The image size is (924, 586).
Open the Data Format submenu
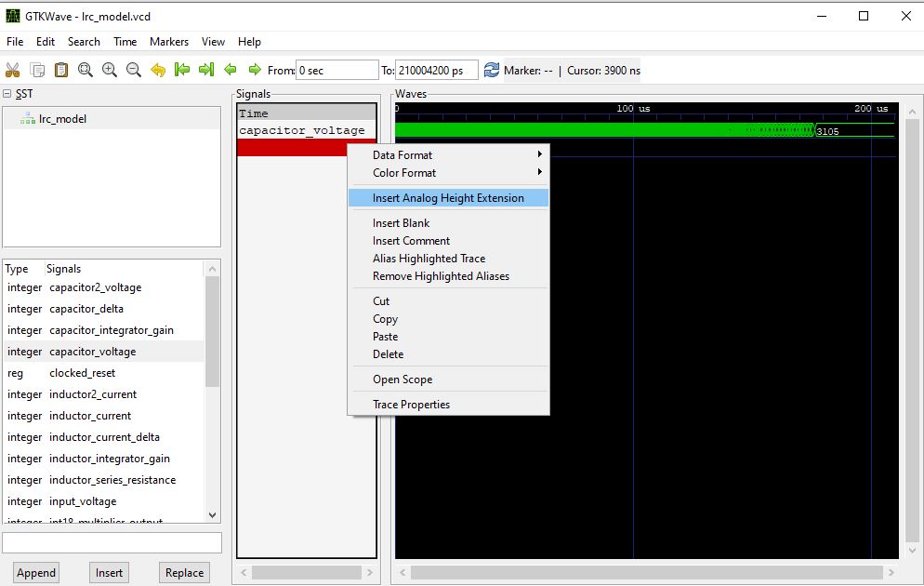click(x=400, y=155)
